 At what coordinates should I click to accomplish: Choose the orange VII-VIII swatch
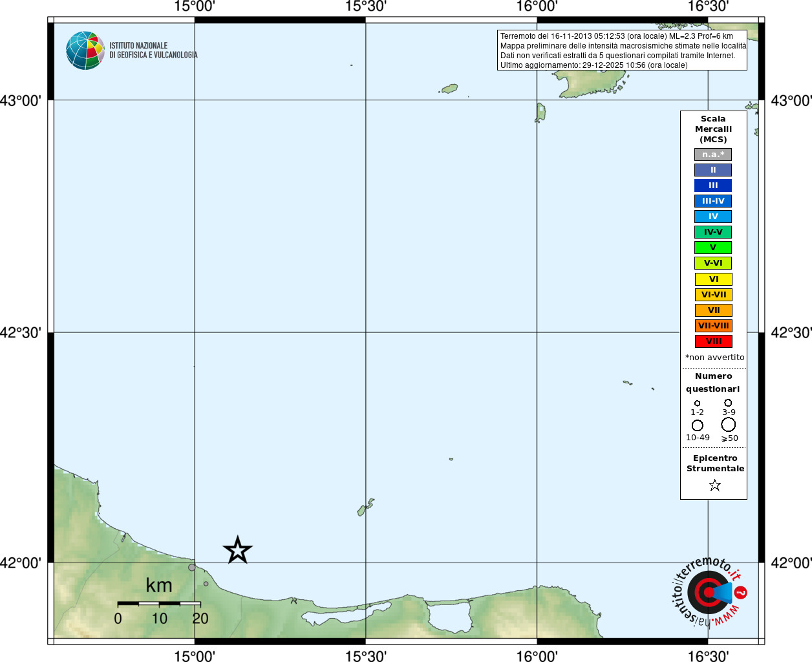pos(713,326)
